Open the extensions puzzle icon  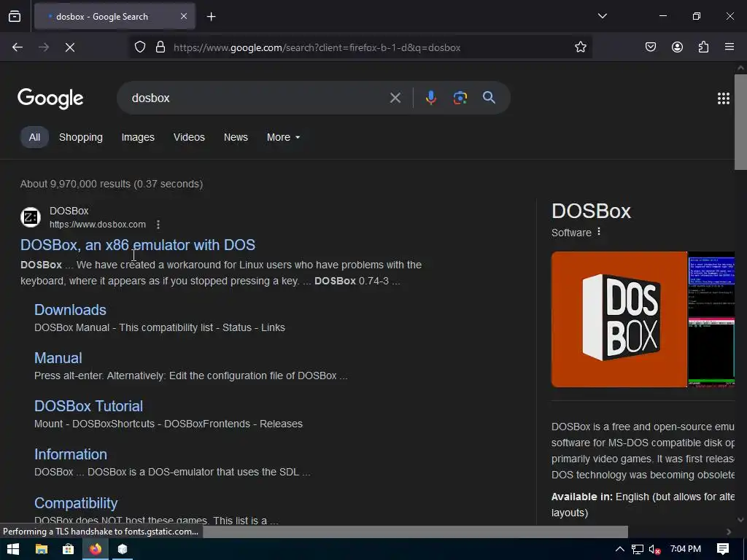pos(703,47)
